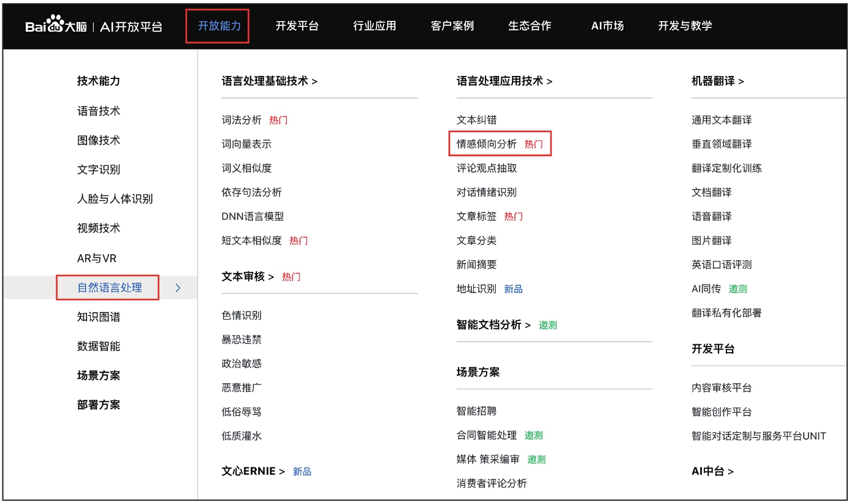Open the 垂直领域翻译 link

point(721,145)
